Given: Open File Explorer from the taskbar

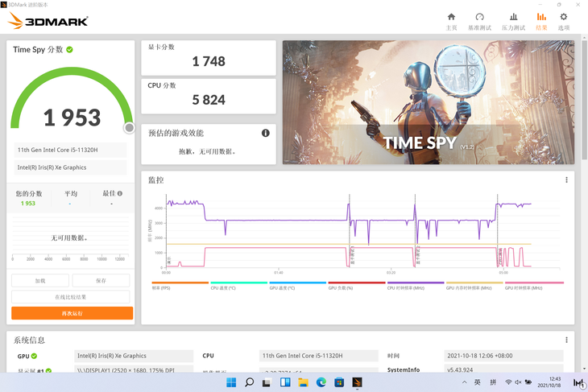Looking at the screenshot, I should 303,382.
